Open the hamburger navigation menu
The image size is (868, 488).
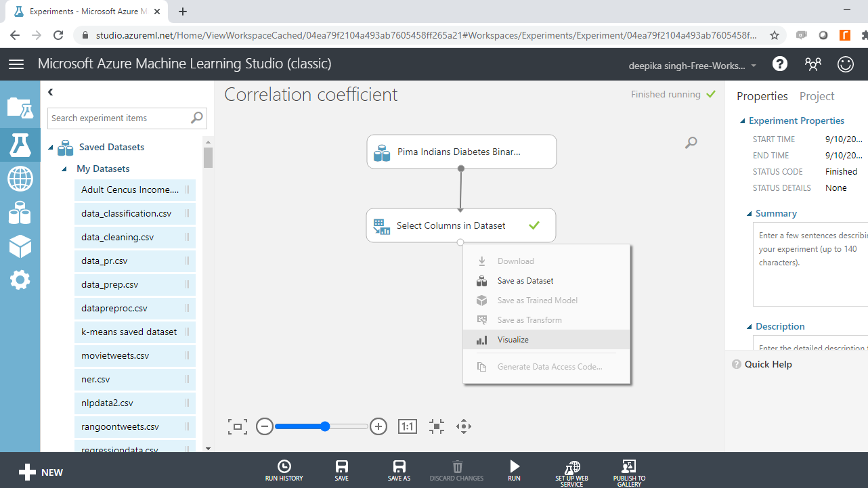pyautogui.click(x=16, y=64)
